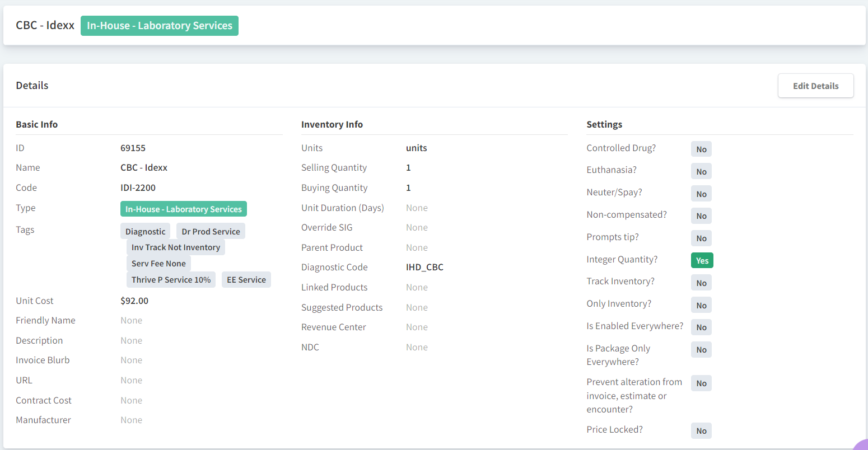Select the In-House - Laboratory Services header badge
The image size is (868, 450).
159,25
